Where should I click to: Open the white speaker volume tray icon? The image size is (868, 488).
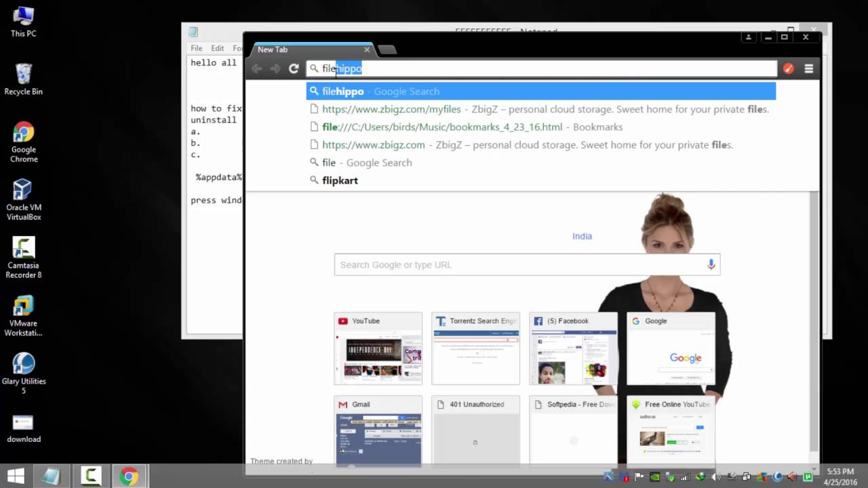coord(716,477)
